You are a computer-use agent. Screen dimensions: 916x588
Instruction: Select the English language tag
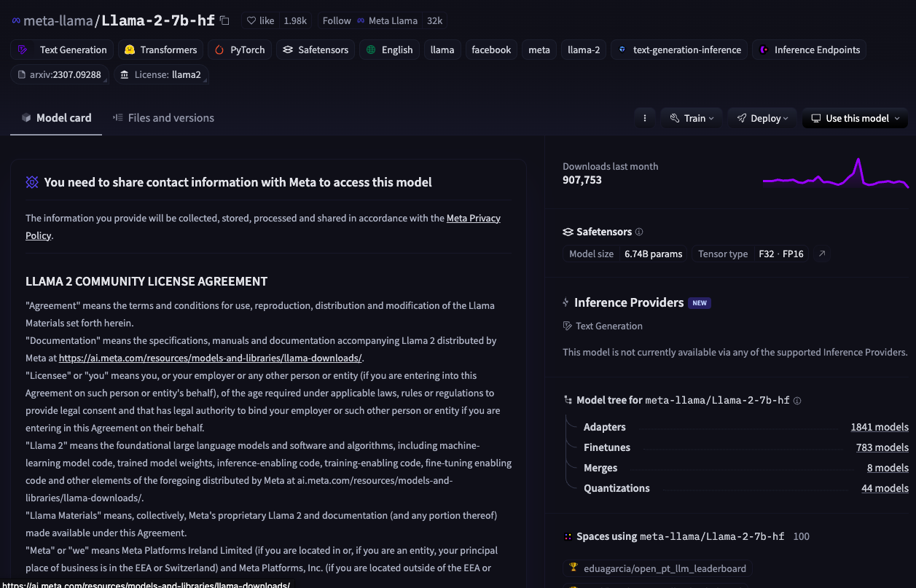389,50
